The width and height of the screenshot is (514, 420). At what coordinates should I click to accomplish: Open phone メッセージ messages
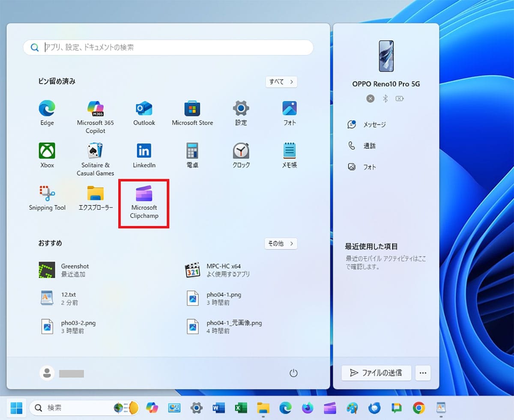367,125
